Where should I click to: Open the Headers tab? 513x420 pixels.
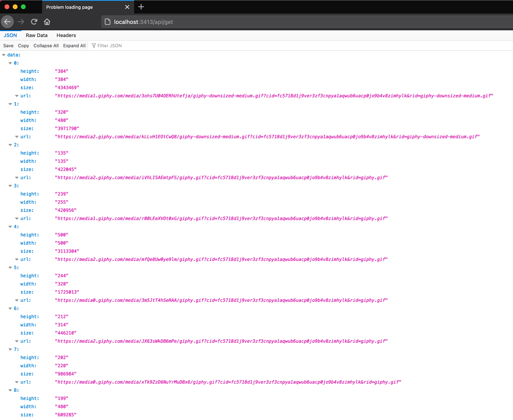coord(66,35)
